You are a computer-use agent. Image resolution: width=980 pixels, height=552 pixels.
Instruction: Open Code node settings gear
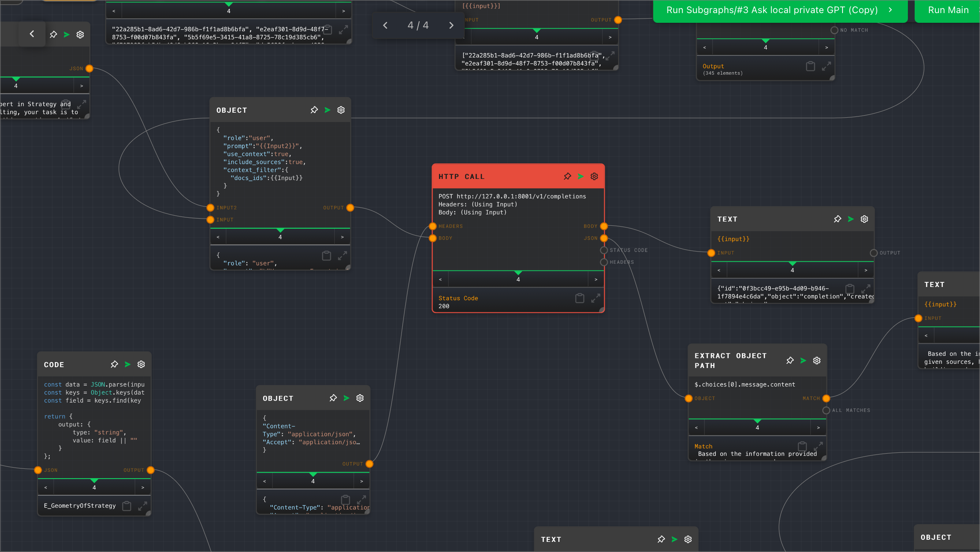pyautogui.click(x=141, y=364)
